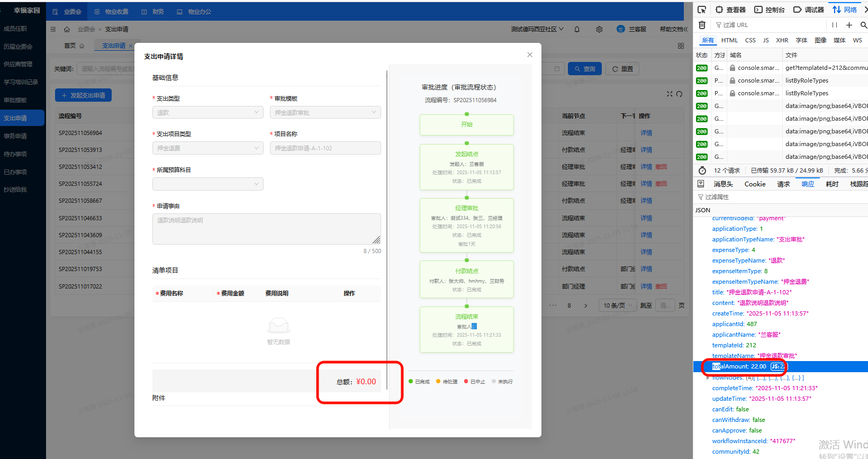
Task: Toggle the raw response panel icon
Action: click(701, 184)
